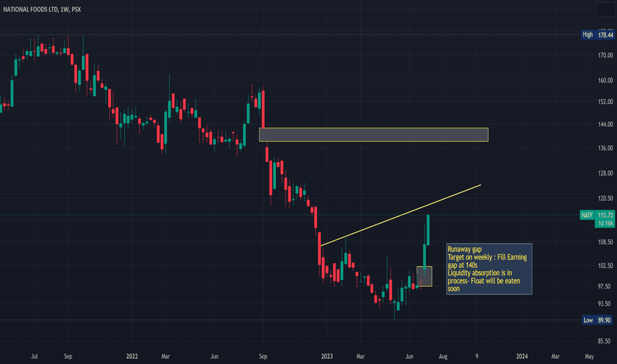The height and width of the screenshot is (364, 617).
Task: Click the 102.50 price axis label
Action: pos(605,265)
